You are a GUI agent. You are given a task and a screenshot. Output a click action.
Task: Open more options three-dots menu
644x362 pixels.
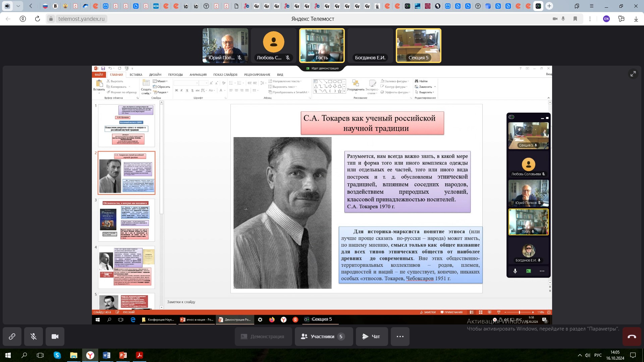point(400,337)
